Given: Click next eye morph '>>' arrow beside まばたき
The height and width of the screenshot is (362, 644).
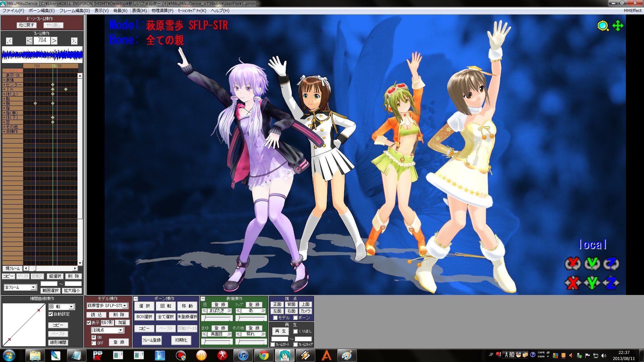Looking at the screenshot, I should tap(229, 311).
